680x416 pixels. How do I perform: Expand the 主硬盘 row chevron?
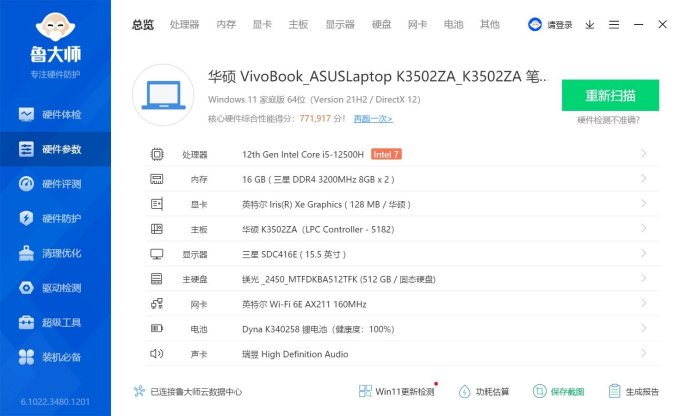[x=644, y=278]
